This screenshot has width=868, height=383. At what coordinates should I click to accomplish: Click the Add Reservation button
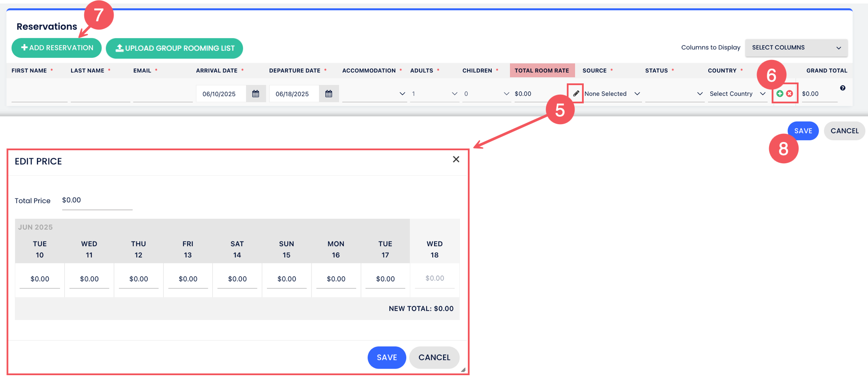pos(57,48)
